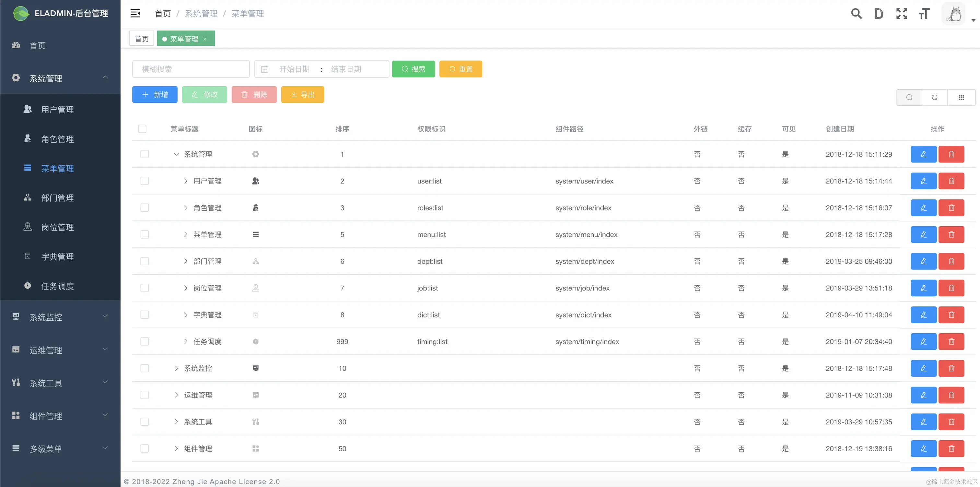Collapse the 系统管理 tree node in the table
Viewport: 980px width, 487px height.
click(176, 154)
